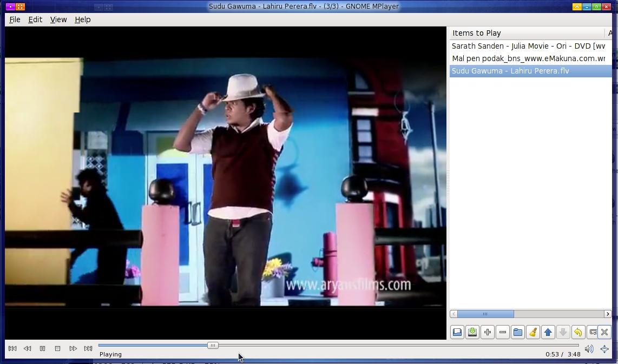Fast forward the video
Image resolution: width=618 pixels, height=364 pixels.
point(73,349)
